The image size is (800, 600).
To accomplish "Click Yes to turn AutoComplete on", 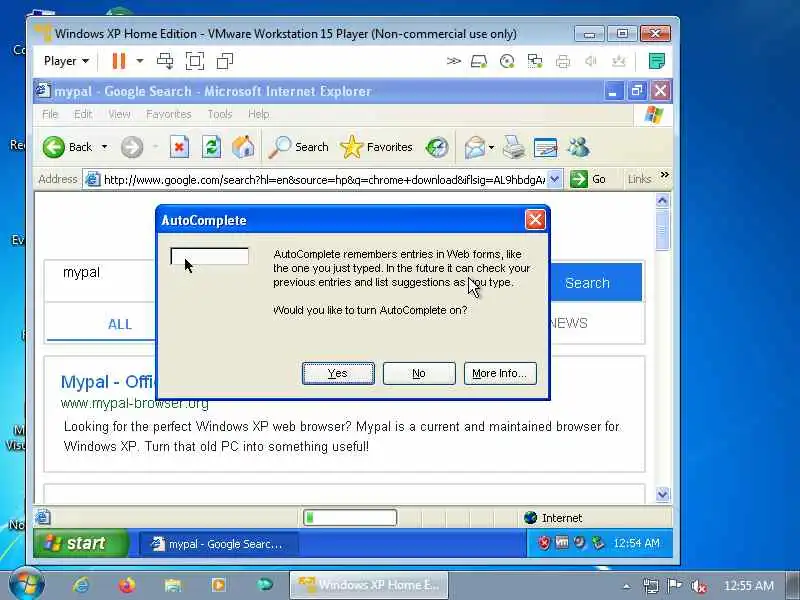I will [x=338, y=373].
